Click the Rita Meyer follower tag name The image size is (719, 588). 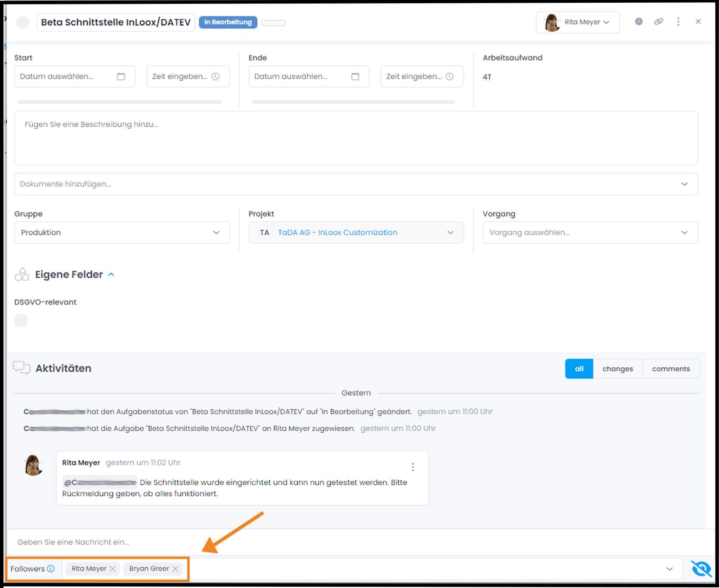pyautogui.click(x=89, y=568)
